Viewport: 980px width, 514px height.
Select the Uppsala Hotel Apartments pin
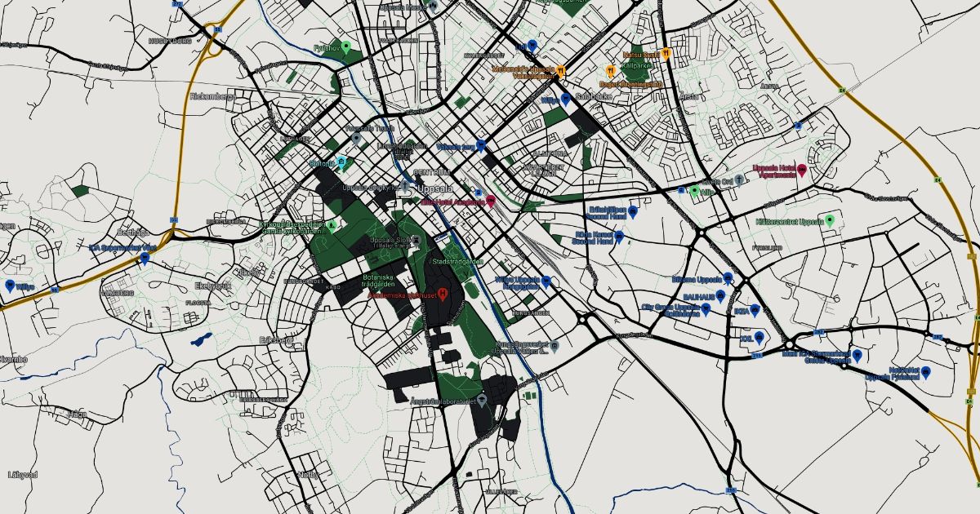tap(802, 170)
